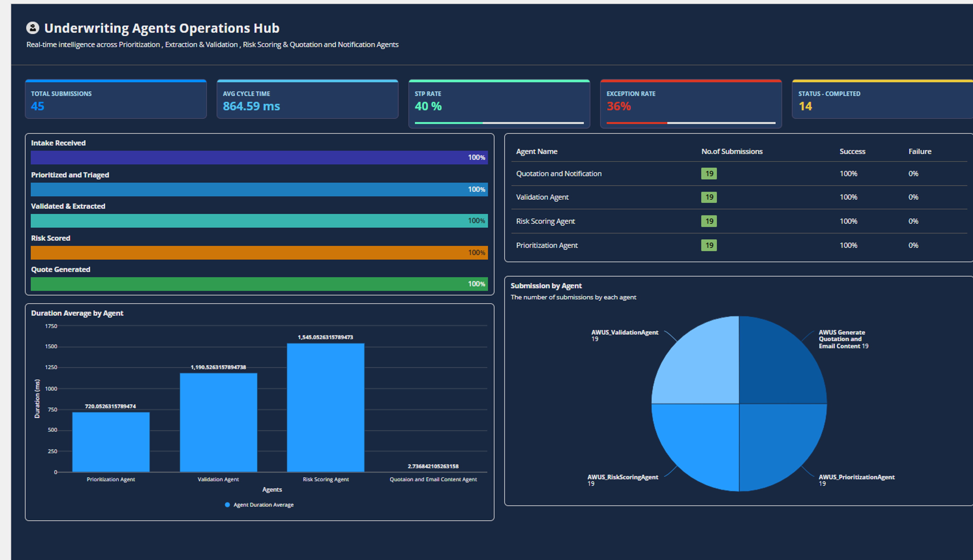Image resolution: width=973 pixels, height=560 pixels.
Task: Click the No.of Submissions column header
Action: 732,151
